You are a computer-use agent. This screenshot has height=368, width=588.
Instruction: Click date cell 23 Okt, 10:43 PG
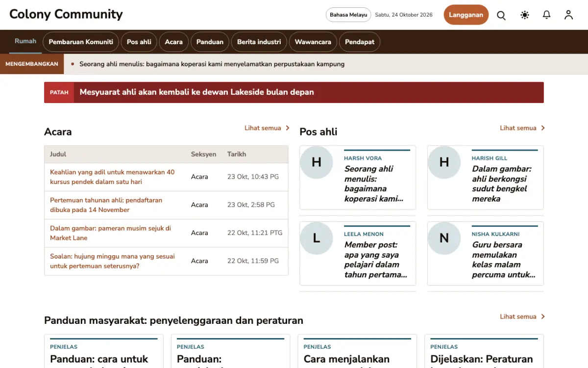253,177
